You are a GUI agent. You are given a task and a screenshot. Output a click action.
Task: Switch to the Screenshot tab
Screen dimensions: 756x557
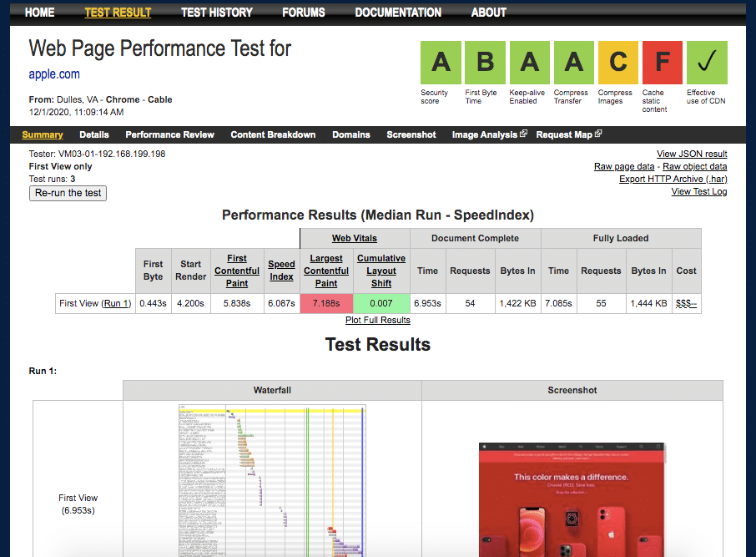(x=411, y=134)
